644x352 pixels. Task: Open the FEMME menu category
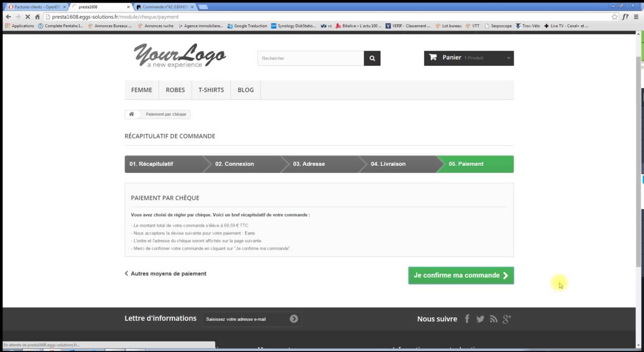point(141,90)
